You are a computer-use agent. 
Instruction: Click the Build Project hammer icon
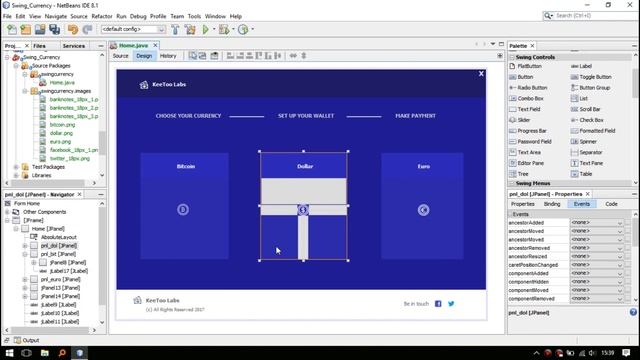(x=175, y=29)
